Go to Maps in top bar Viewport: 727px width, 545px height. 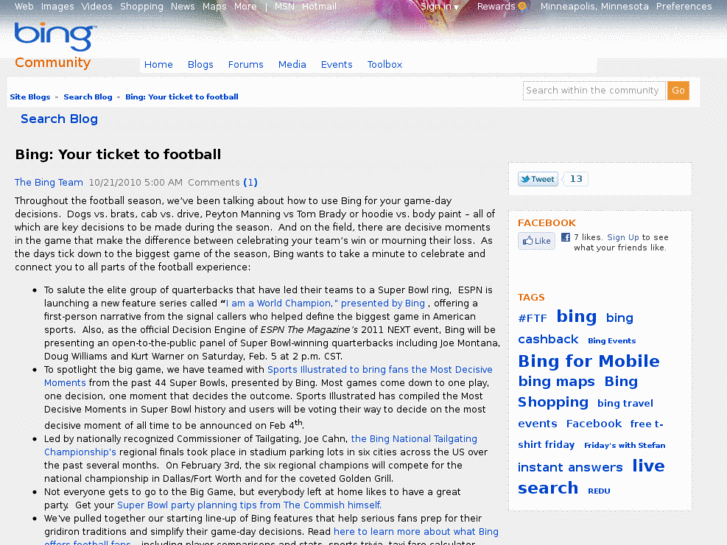(x=214, y=6)
